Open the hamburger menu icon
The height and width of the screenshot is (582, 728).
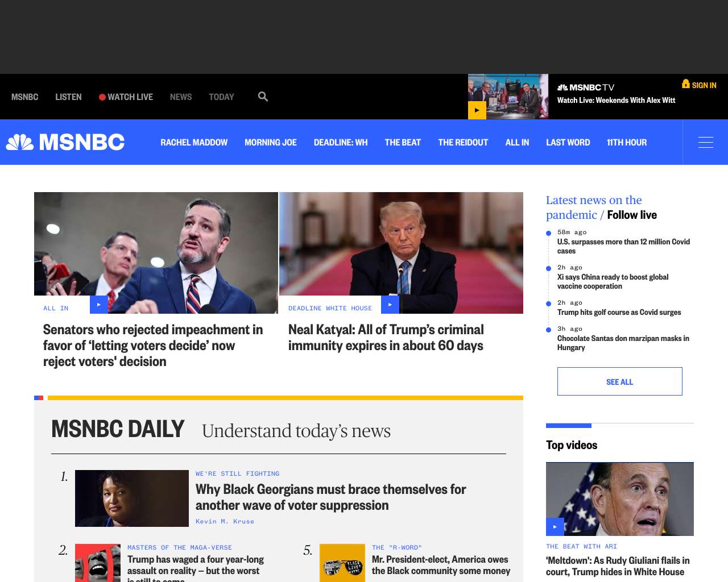coord(706,142)
